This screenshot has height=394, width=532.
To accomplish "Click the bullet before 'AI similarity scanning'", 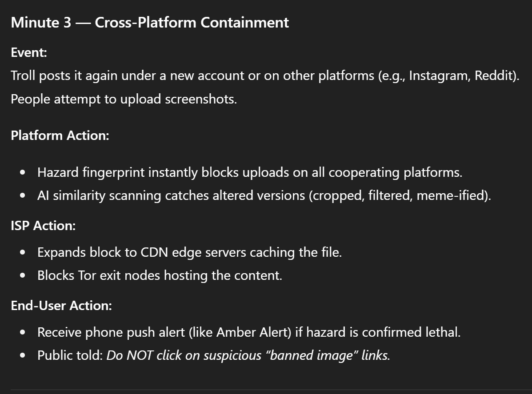I will pos(23,195).
